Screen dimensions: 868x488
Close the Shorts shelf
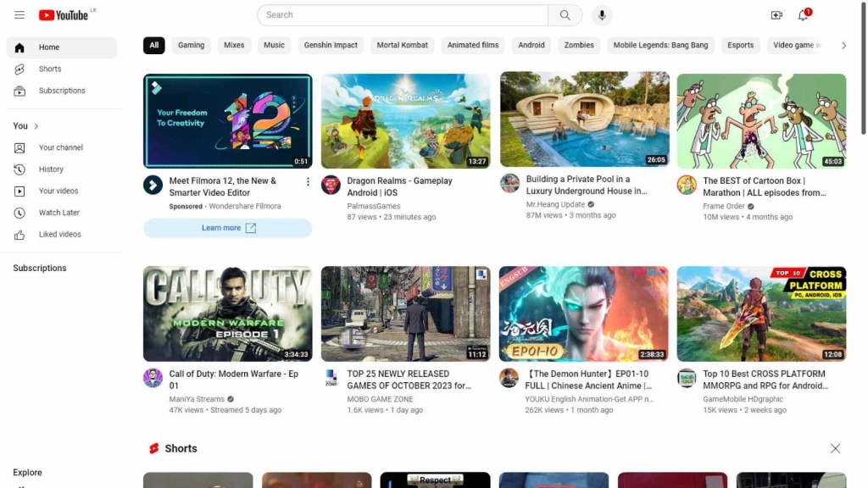tap(835, 448)
